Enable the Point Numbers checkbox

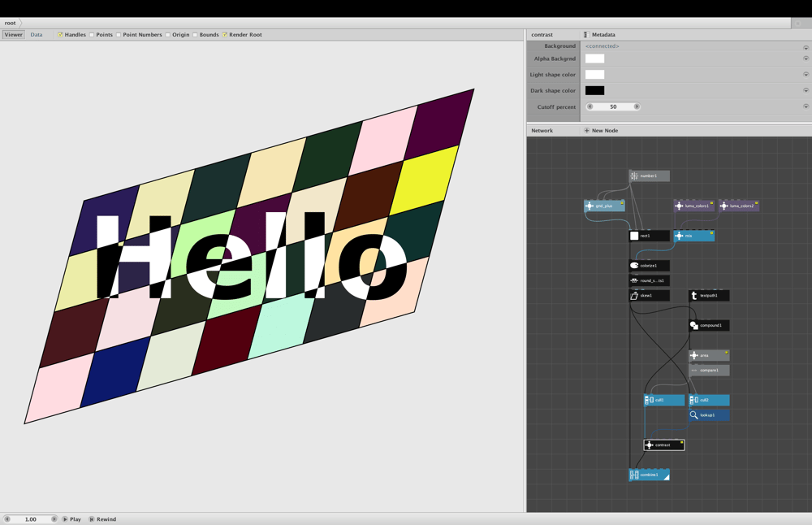119,35
